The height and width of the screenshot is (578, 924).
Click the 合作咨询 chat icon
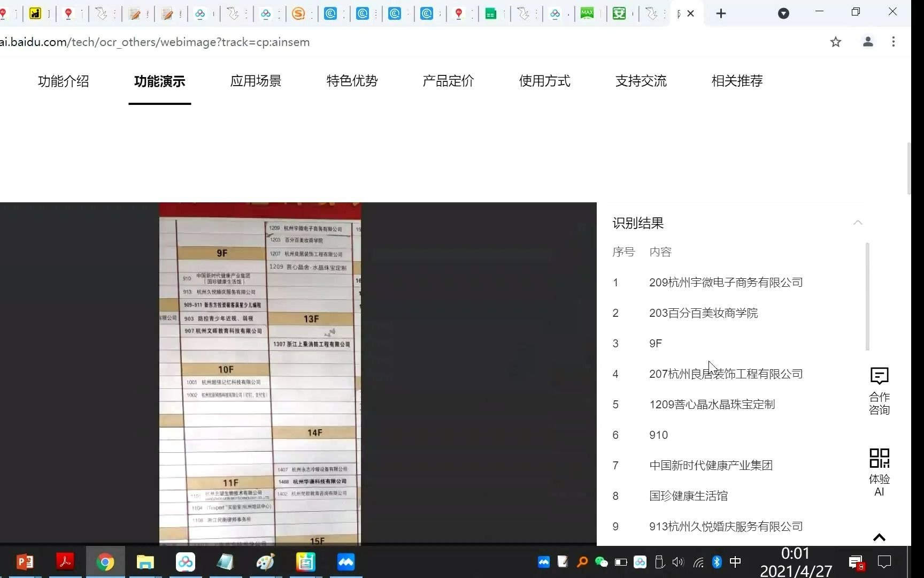[x=879, y=376]
